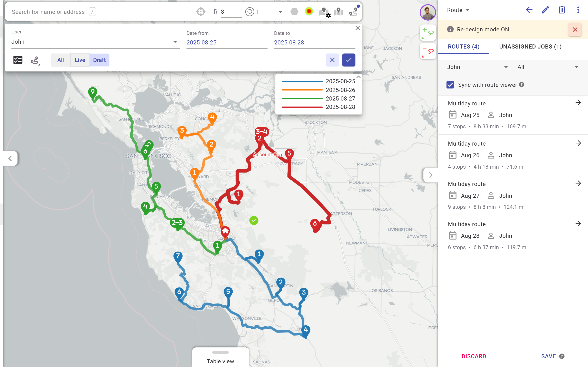Open the three-dot menu in Route panel
This screenshot has width=588, height=367.
(578, 10)
